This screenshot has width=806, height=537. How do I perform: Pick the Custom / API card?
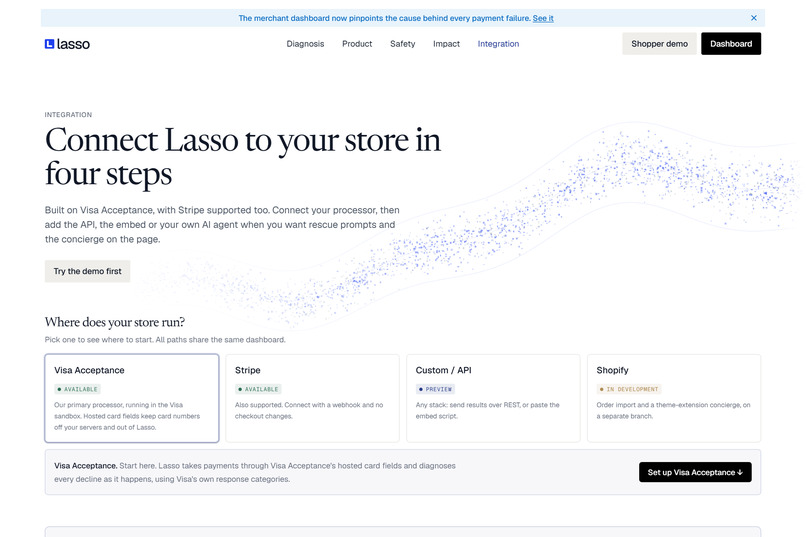pos(493,398)
